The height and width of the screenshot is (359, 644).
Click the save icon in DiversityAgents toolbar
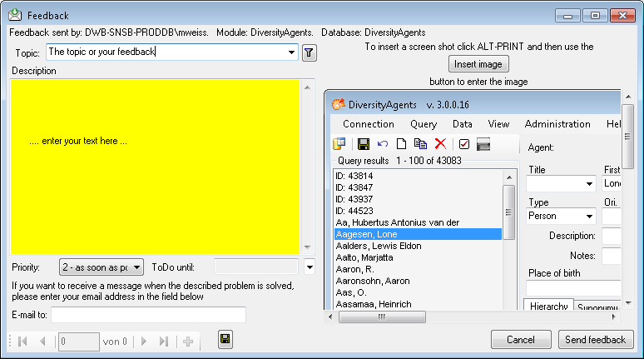[363, 144]
